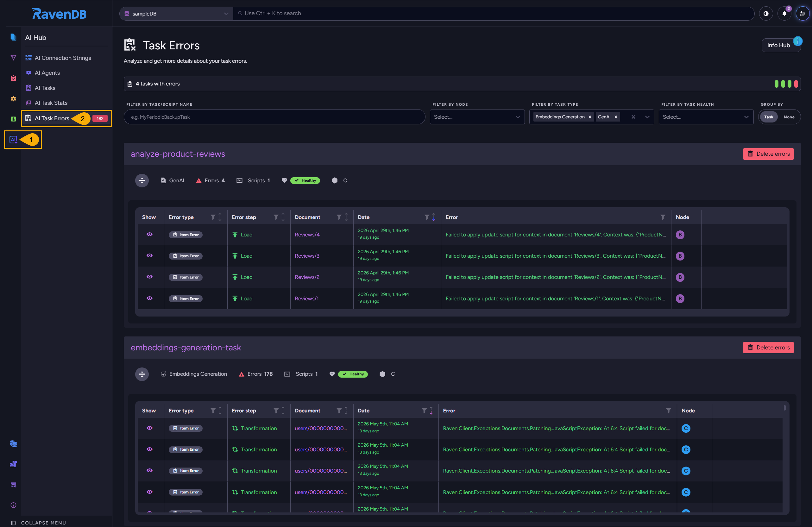Sort by Document in analyze-product-reviews table

click(x=346, y=217)
